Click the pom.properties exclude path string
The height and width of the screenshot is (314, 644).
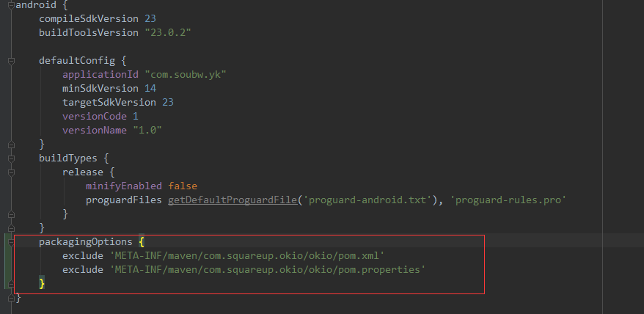pos(268,269)
